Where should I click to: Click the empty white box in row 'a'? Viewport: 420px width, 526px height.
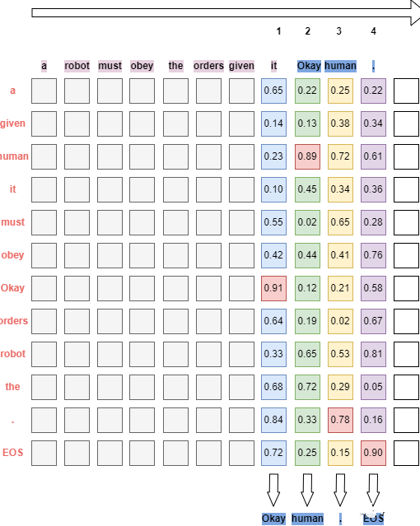pyautogui.click(x=406, y=91)
